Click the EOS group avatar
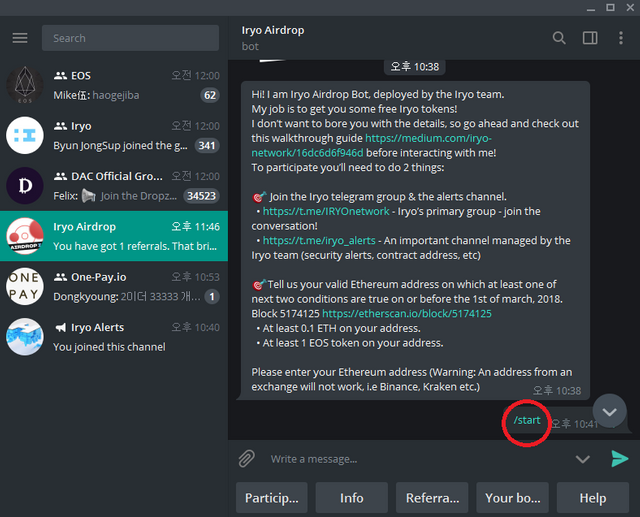The width and height of the screenshot is (640, 517). [24, 85]
